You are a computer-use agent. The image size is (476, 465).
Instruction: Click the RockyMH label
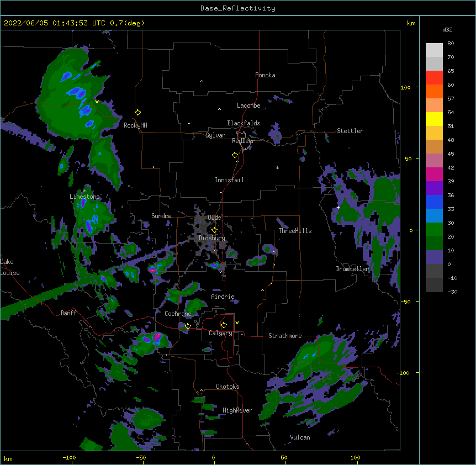point(135,125)
